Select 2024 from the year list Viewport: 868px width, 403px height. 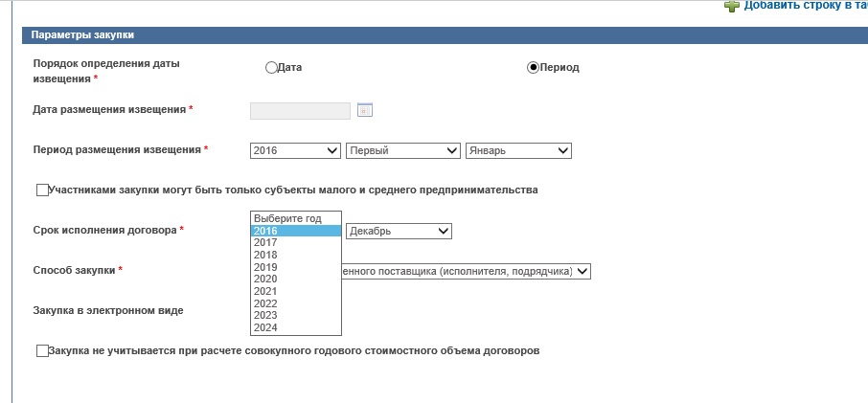pyautogui.click(x=295, y=327)
